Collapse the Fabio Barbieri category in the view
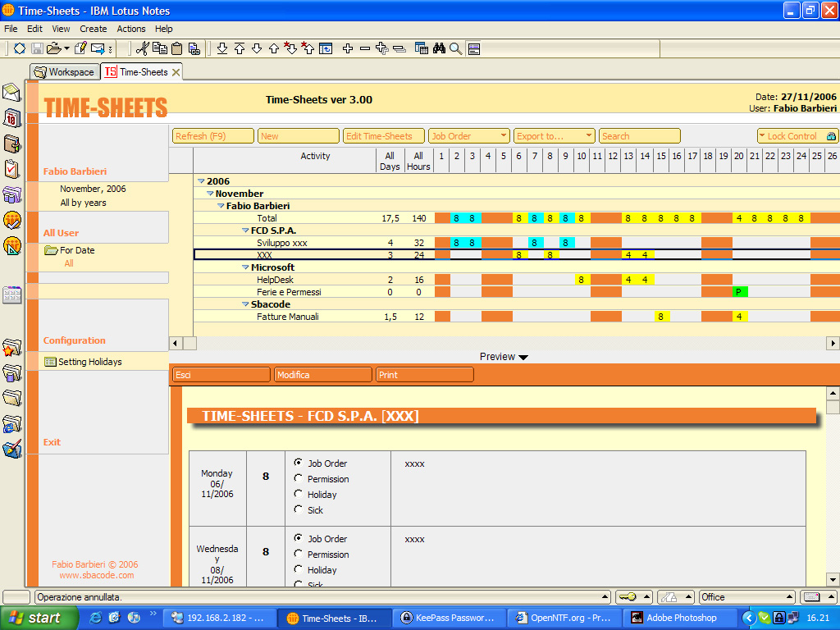Screen dimensions: 840x630 point(220,206)
